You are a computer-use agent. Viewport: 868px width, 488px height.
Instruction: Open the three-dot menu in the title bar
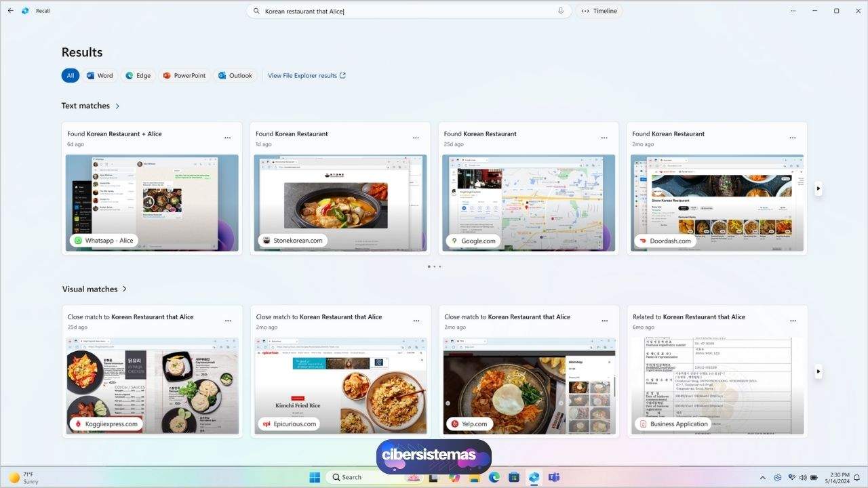[x=793, y=11]
